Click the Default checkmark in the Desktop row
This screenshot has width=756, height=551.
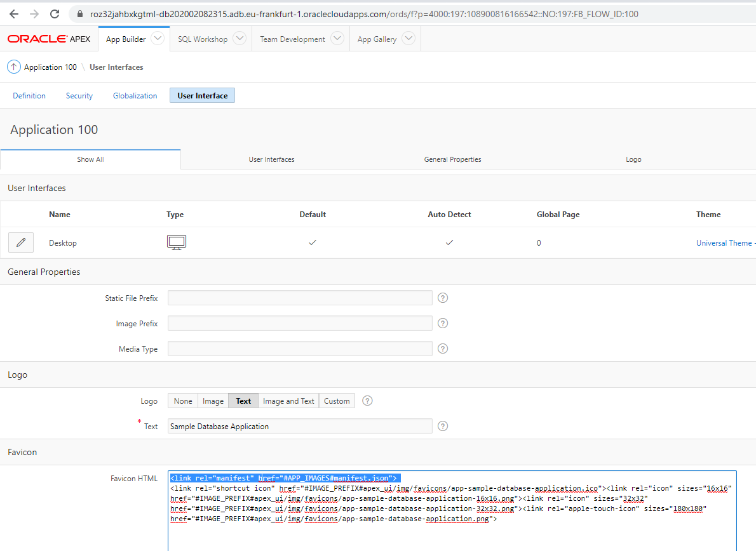[313, 242]
